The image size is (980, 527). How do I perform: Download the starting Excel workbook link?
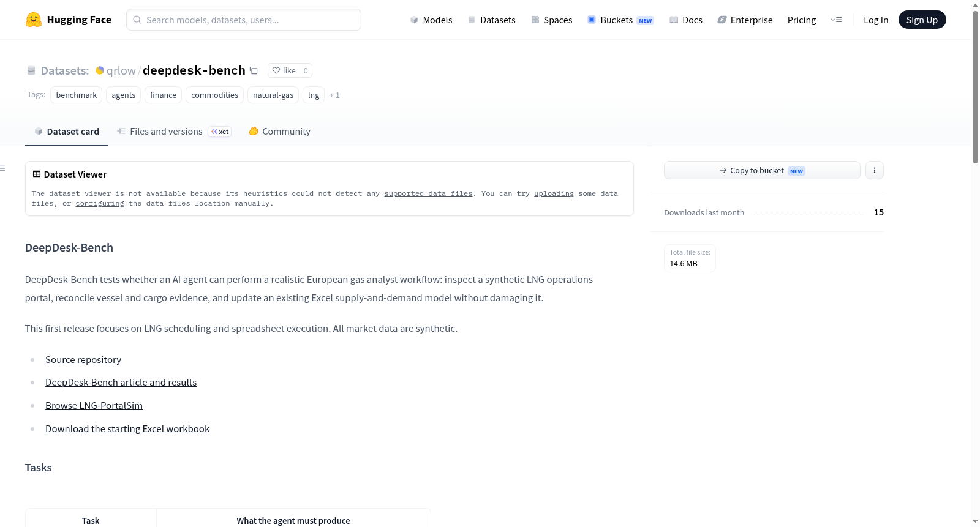(x=127, y=429)
